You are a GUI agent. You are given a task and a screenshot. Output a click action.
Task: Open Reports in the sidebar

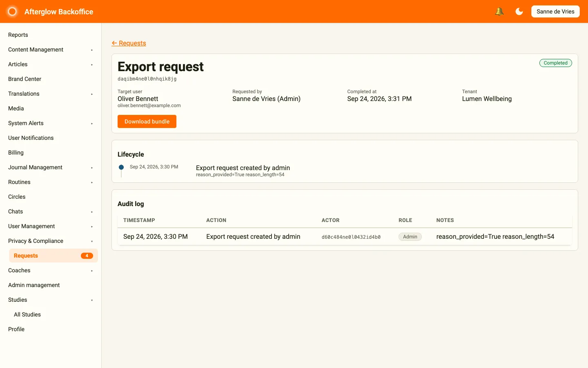(x=18, y=35)
